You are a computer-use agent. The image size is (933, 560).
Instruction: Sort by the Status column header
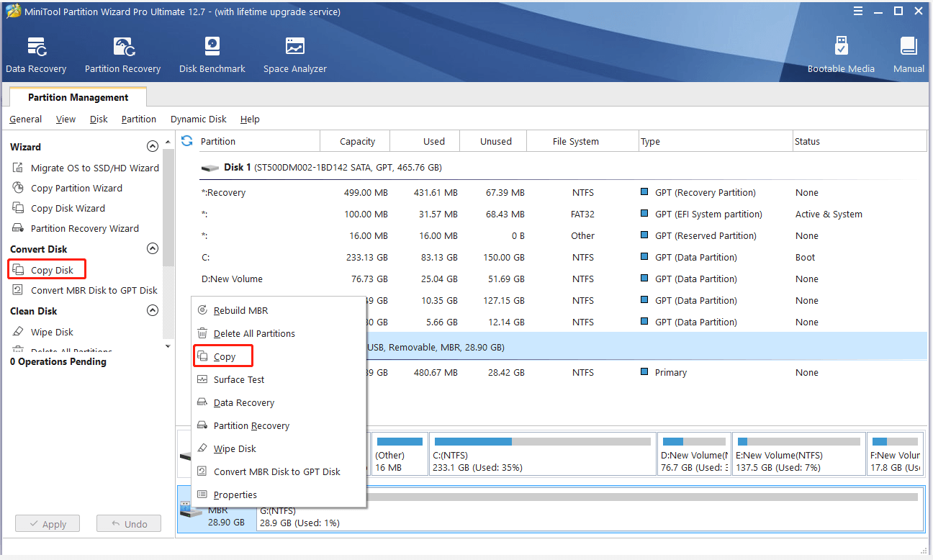click(860, 141)
